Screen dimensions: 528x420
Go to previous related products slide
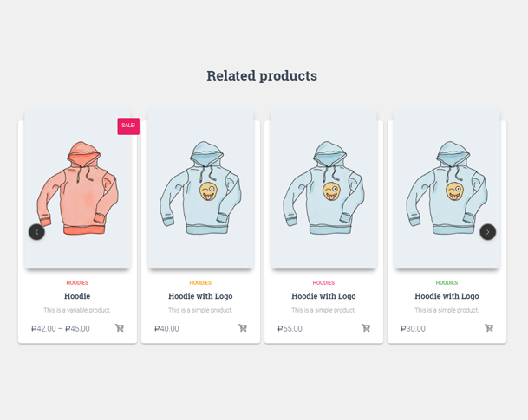(36, 232)
